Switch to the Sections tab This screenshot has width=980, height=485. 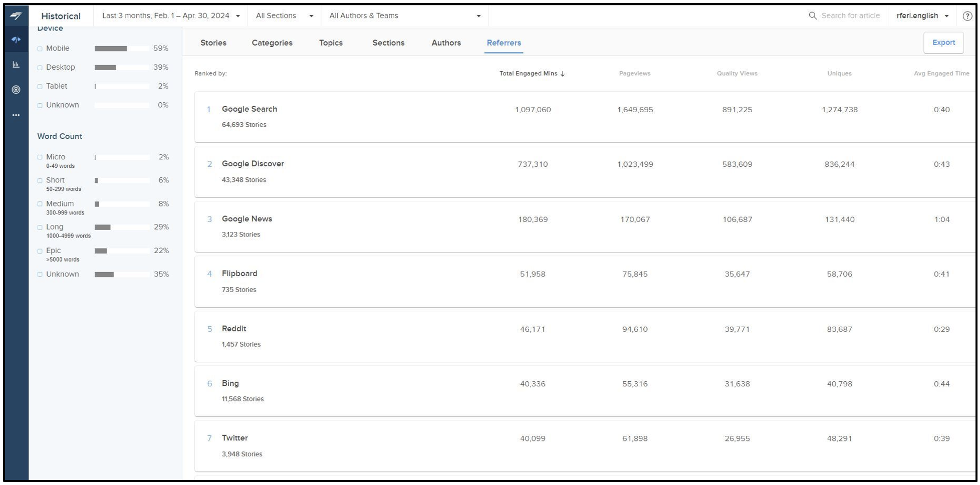coord(388,43)
